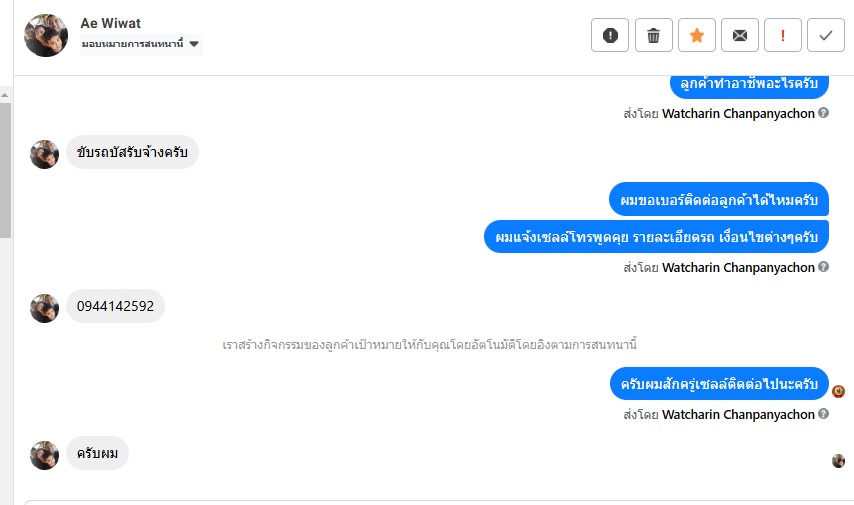854x505 pixels.
Task: Click the spam report icon button
Action: pyautogui.click(x=610, y=35)
